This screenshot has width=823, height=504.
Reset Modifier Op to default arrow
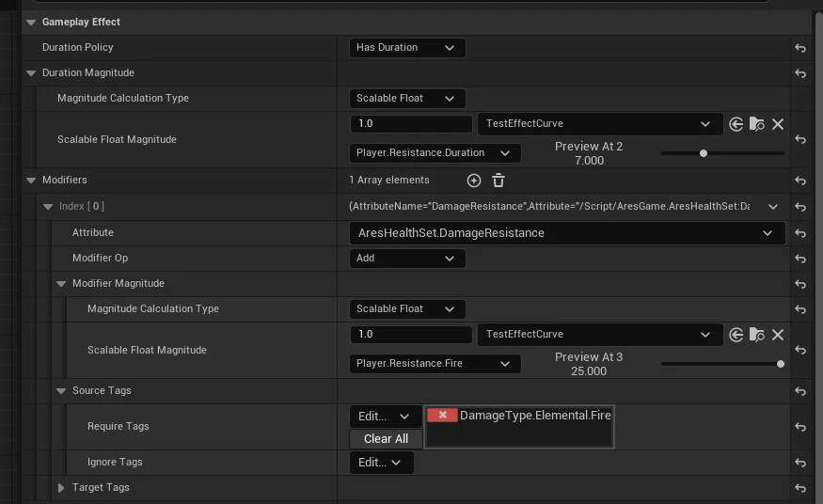click(799, 259)
